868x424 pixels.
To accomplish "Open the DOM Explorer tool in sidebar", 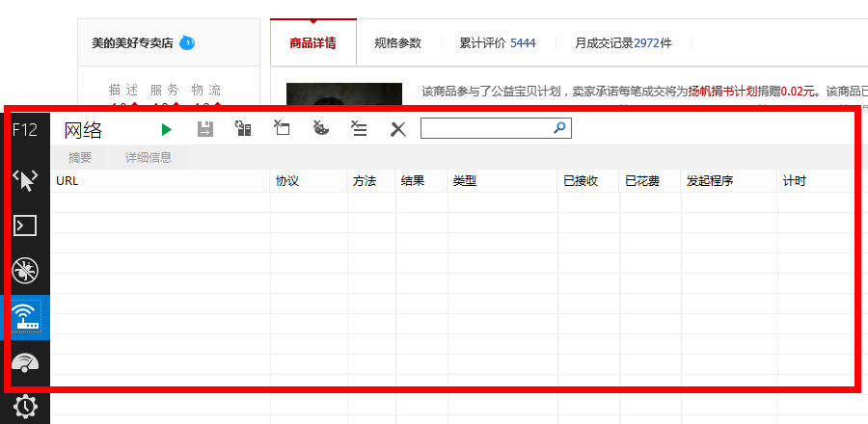I will pos(25,180).
